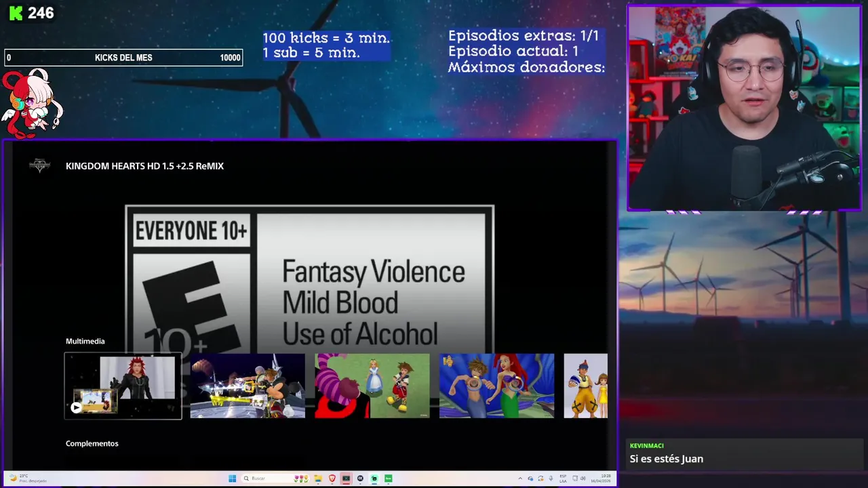Screen dimensions: 868x488
Task: Click the webcam feed overlay
Action: (x=744, y=108)
